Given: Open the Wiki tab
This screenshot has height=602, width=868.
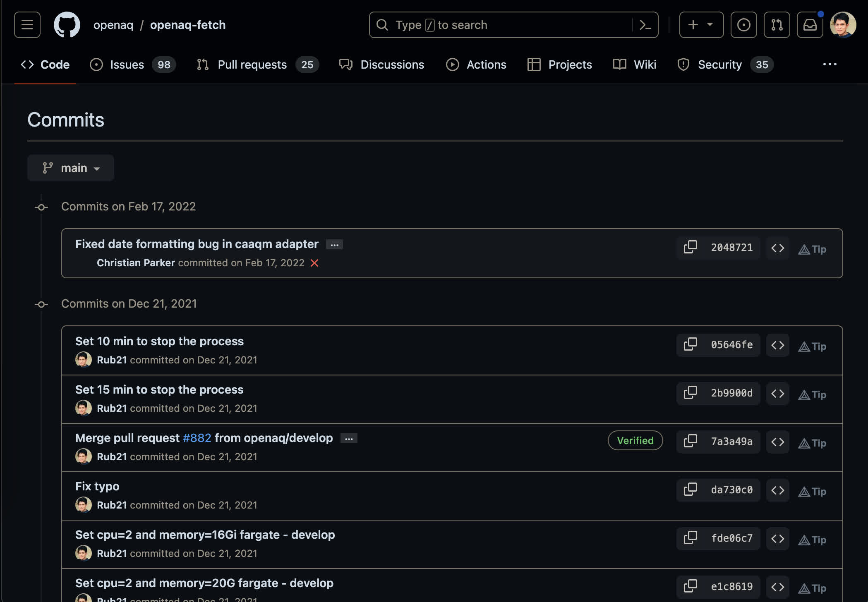Looking at the screenshot, I should 634,64.
